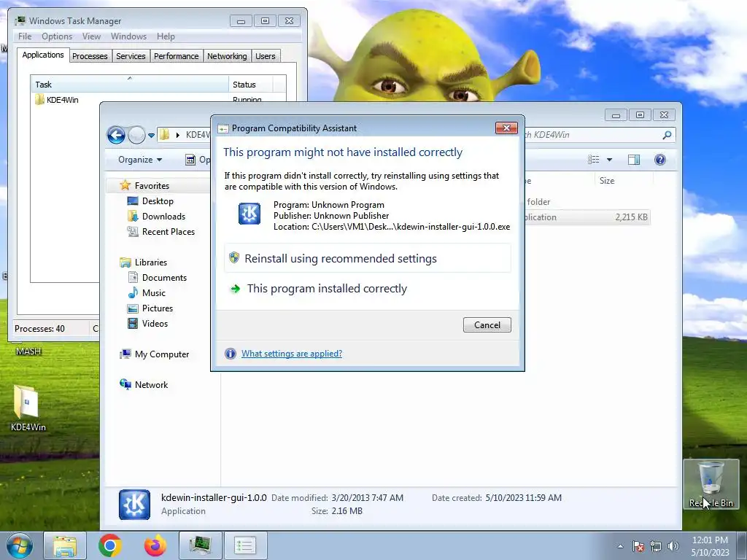Open Explorer recent locations dropdown arrow
Viewport: 747px width, 560px height.
151,136
